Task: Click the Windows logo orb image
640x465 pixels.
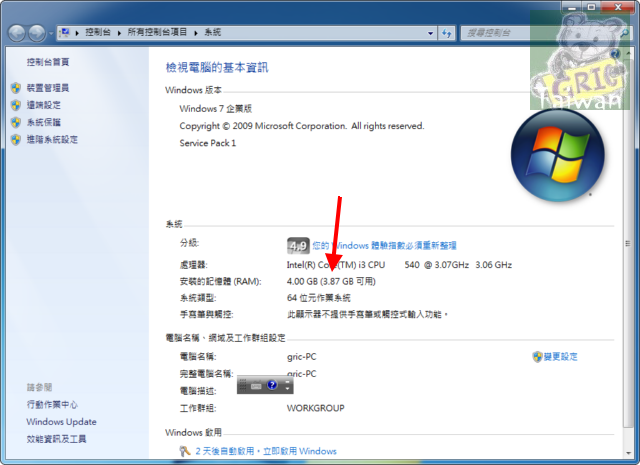Action: pos(558,155)
